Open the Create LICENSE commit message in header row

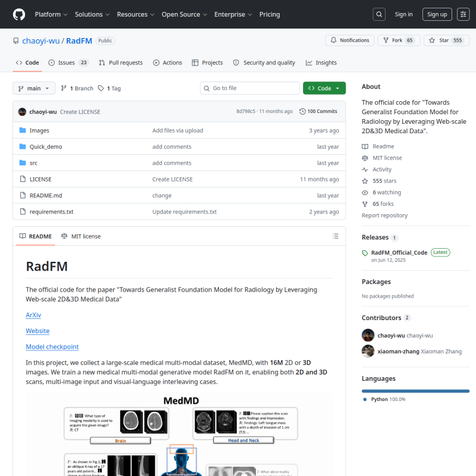click(x=80, y=112)
